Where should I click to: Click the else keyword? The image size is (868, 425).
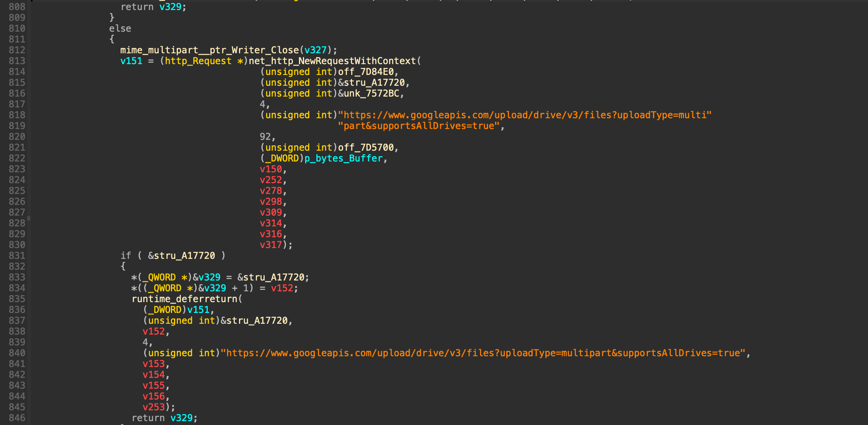tap(120, 28)
